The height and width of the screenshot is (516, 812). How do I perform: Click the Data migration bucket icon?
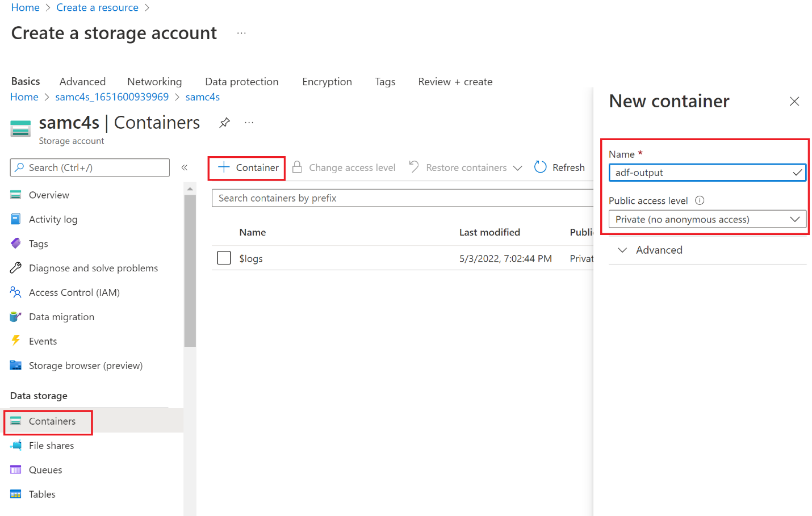tap(16, 317)
